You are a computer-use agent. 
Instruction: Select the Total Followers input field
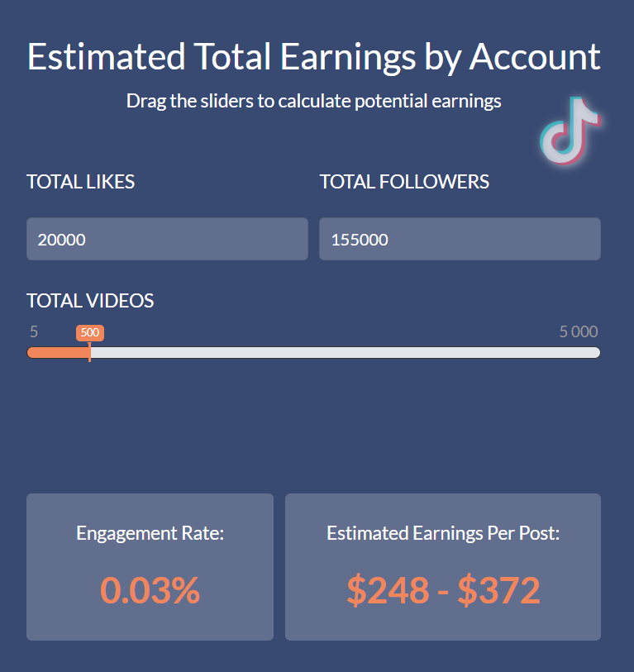[460, 239]
